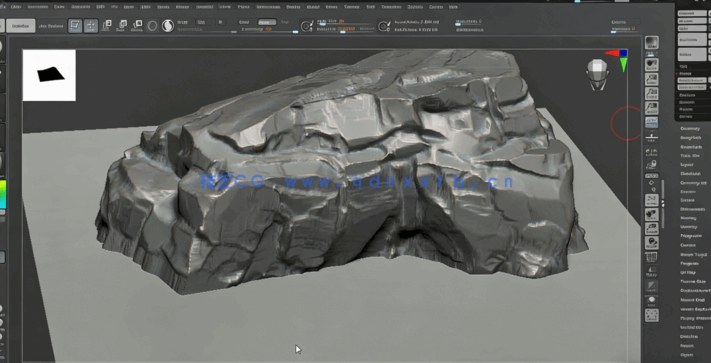Expand the Thick Skin subpalette
Image resolution: width=711 pixels, height=363 pixels.
coord(690,155)
